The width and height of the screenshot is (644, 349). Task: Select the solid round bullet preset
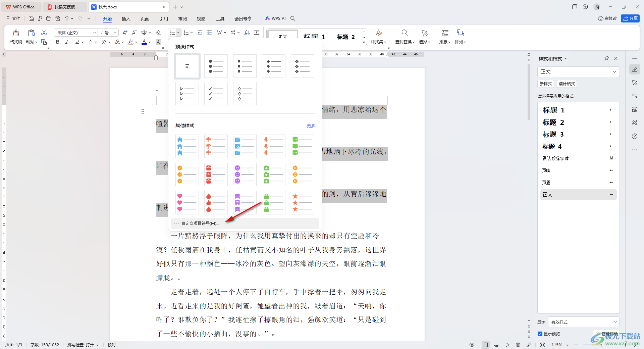click(216, 66)
